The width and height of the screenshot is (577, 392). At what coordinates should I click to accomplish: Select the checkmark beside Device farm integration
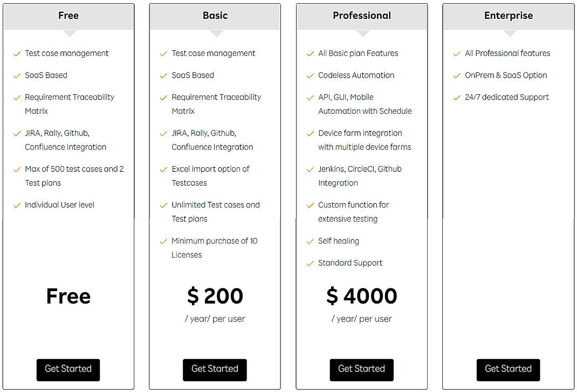[310, 133]
